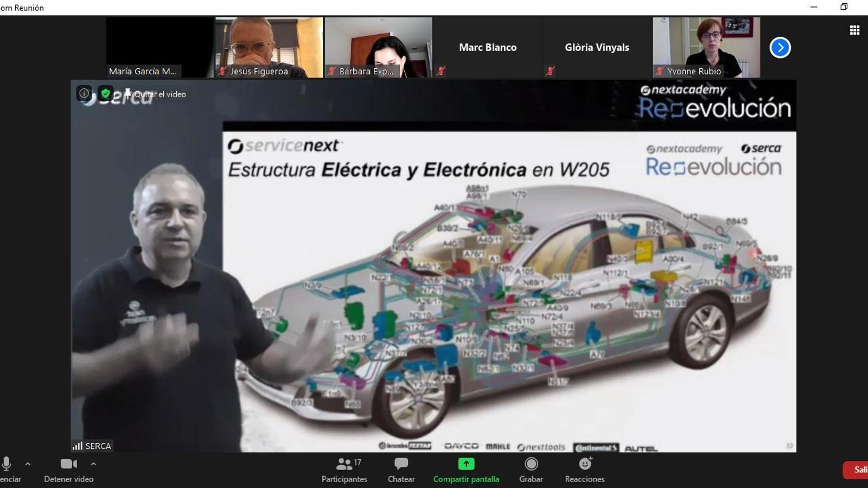868x488 pixels.
Task: Click Quitar el video pin label
Action: tap(156, 94)
